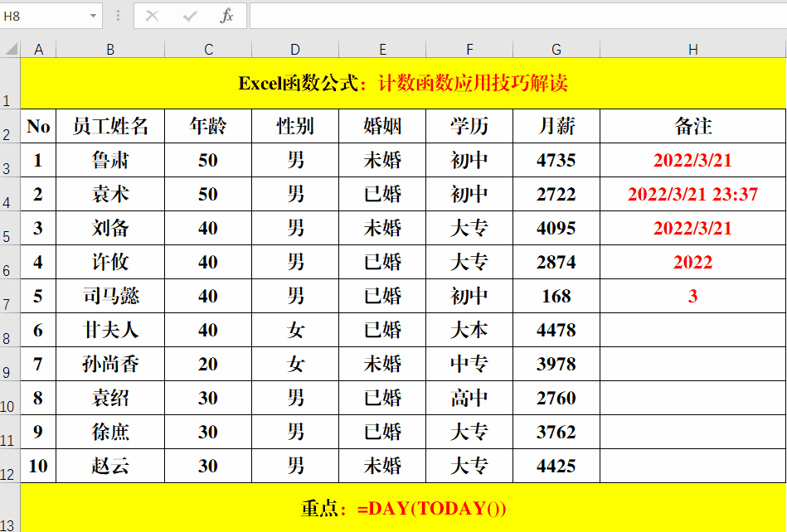Click the '婚姻' header cell
The height and width of the screenshot is (532, 787).
382,126
